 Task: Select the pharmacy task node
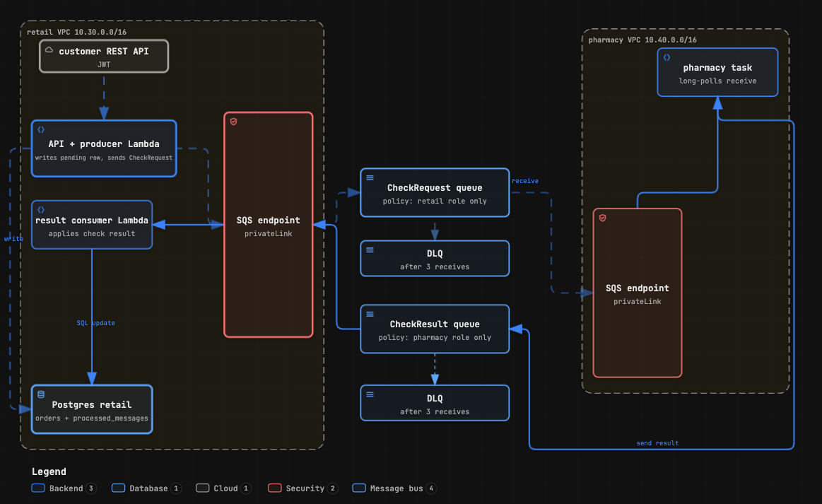(717, 72)
